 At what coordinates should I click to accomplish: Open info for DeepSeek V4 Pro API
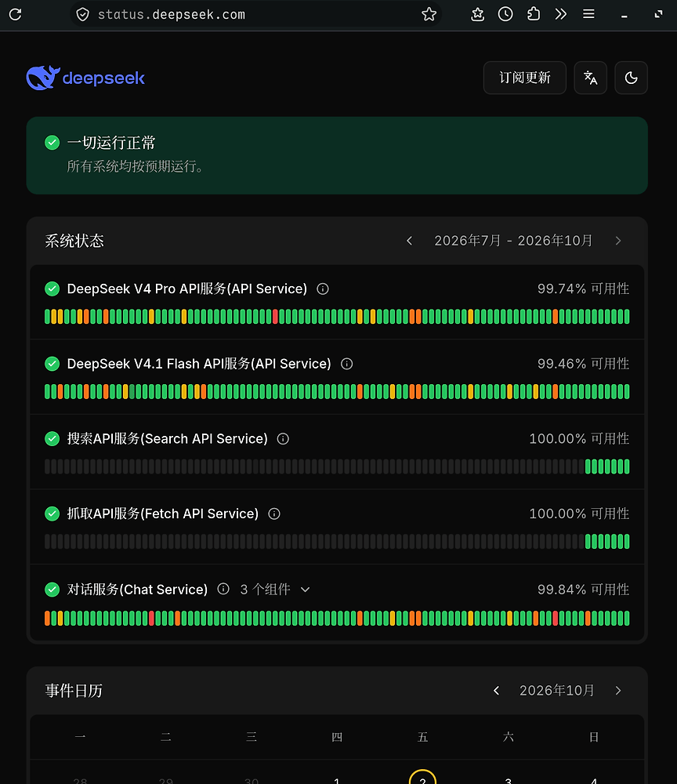(x=323, y=289)
